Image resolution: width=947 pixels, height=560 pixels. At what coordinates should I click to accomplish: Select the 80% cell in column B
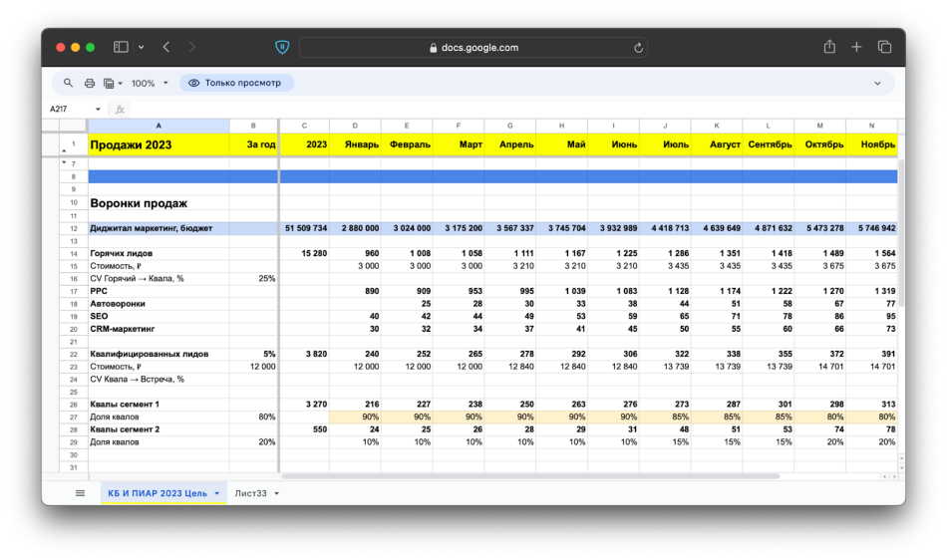pos(253,417)
